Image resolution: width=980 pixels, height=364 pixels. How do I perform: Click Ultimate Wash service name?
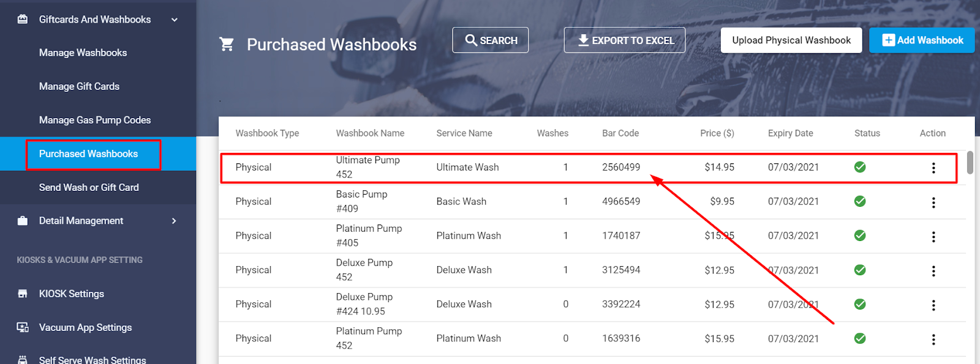(467, 167)
